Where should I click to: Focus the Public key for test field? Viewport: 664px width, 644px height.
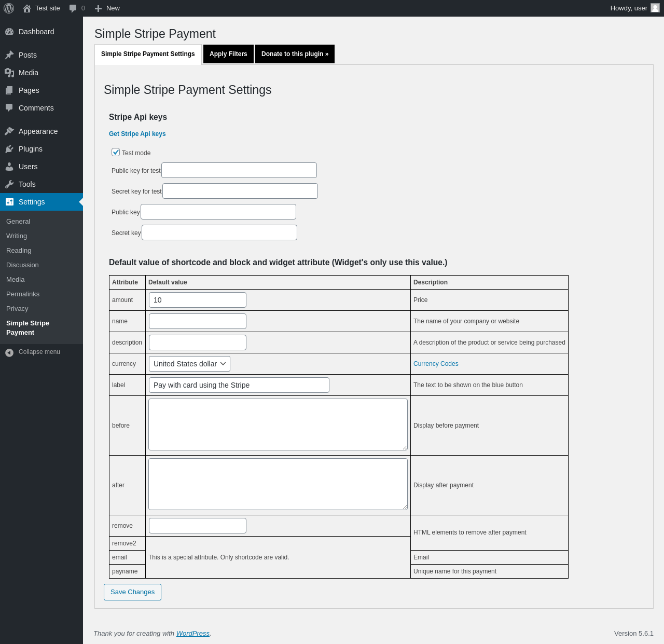239,170
